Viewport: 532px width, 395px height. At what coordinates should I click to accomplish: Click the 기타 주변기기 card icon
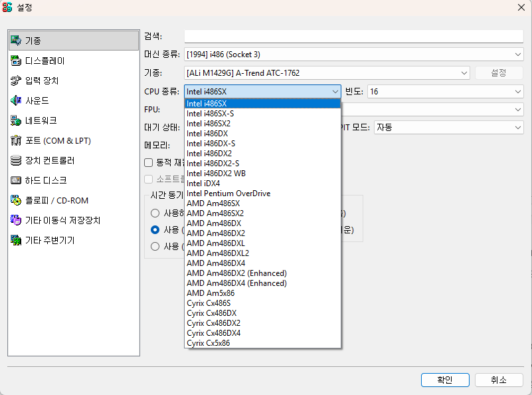(x=15, y=240)
